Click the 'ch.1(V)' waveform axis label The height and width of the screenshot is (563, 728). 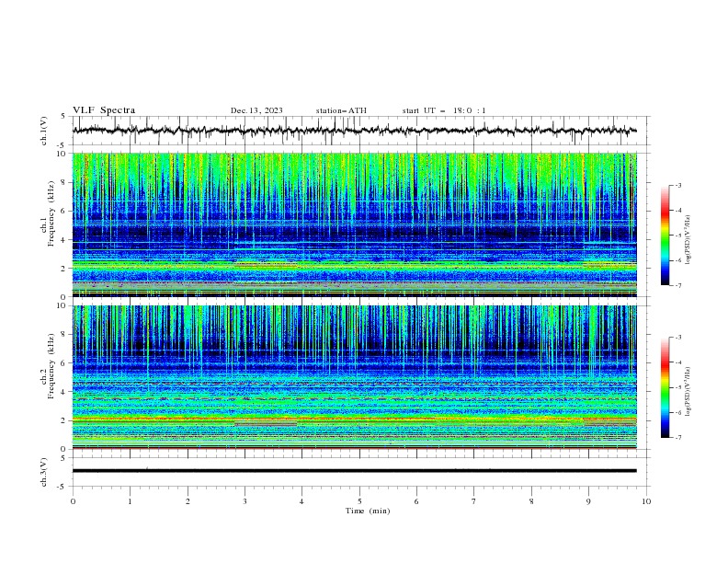click(x=44, y=131)
